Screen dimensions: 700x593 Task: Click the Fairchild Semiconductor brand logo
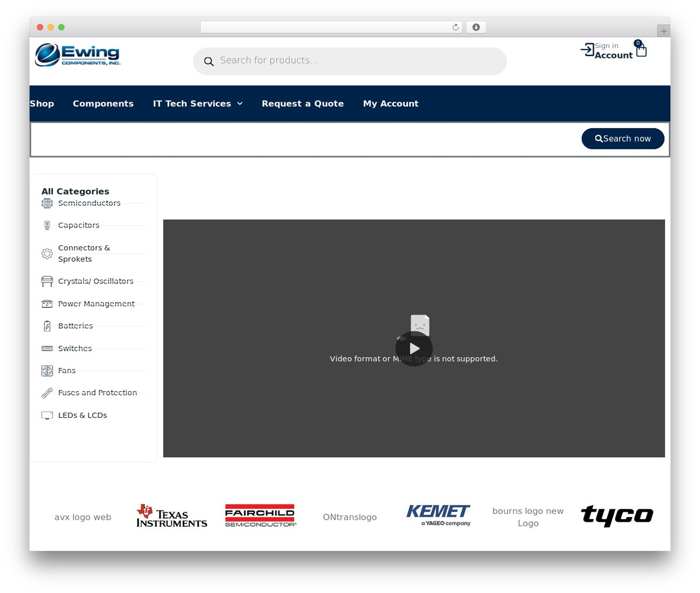pos(261,516)
